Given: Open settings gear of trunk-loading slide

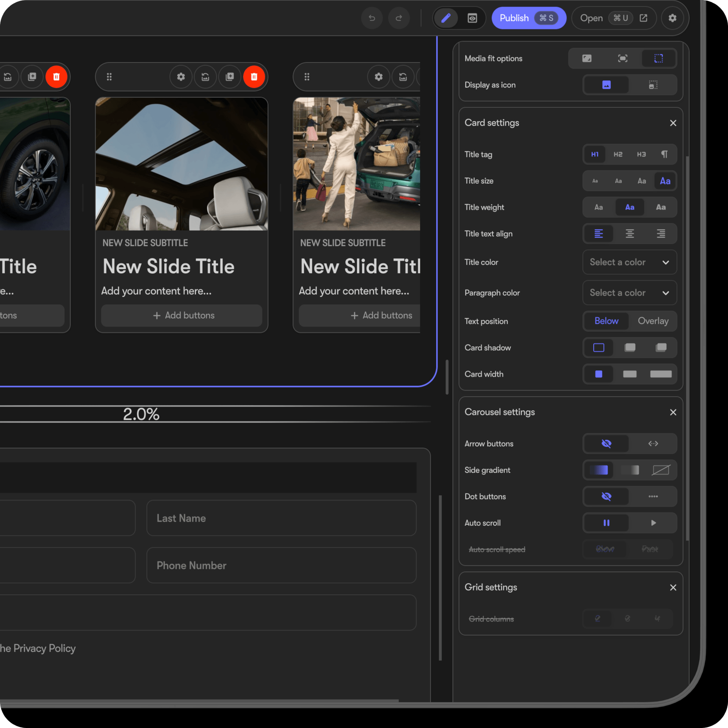Looking at the screenshot, I should (378, 77).
